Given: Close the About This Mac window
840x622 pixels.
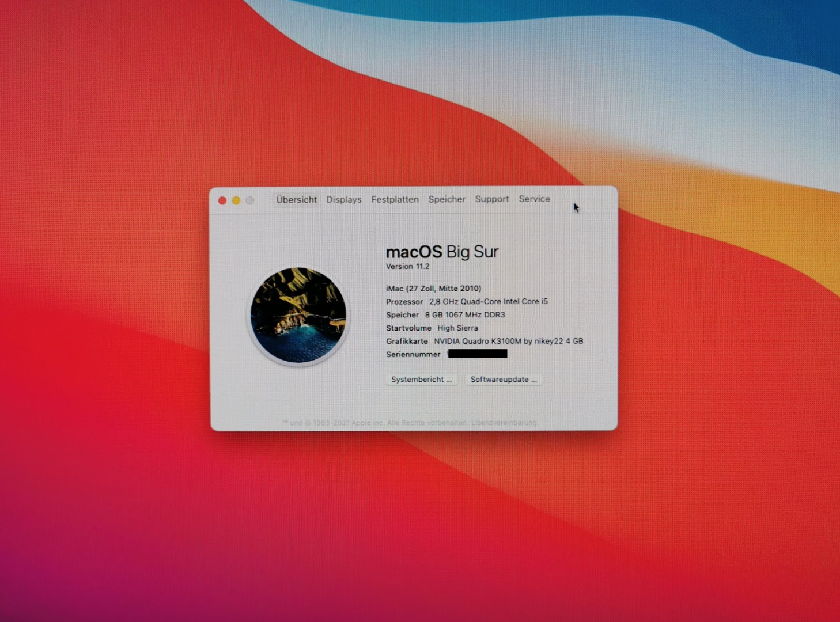Looking at the screenshot, I should (222, 200).
